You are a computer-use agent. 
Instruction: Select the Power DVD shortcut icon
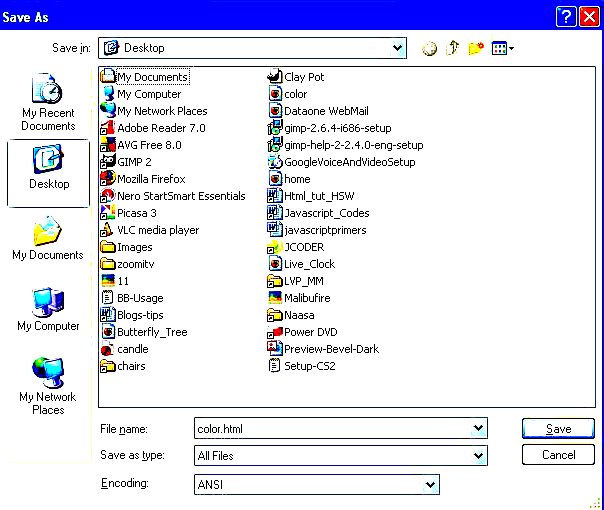[x=275, y=332]
